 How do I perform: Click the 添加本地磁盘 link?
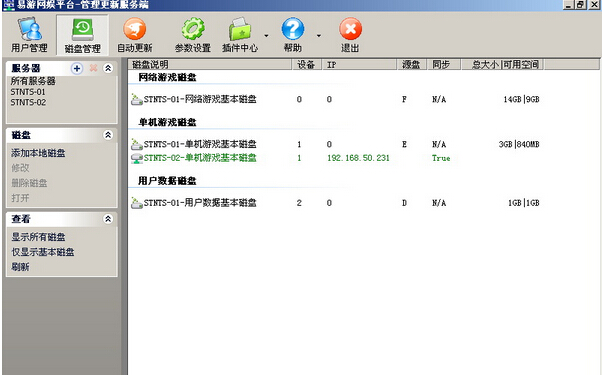(x=38, y=153)
